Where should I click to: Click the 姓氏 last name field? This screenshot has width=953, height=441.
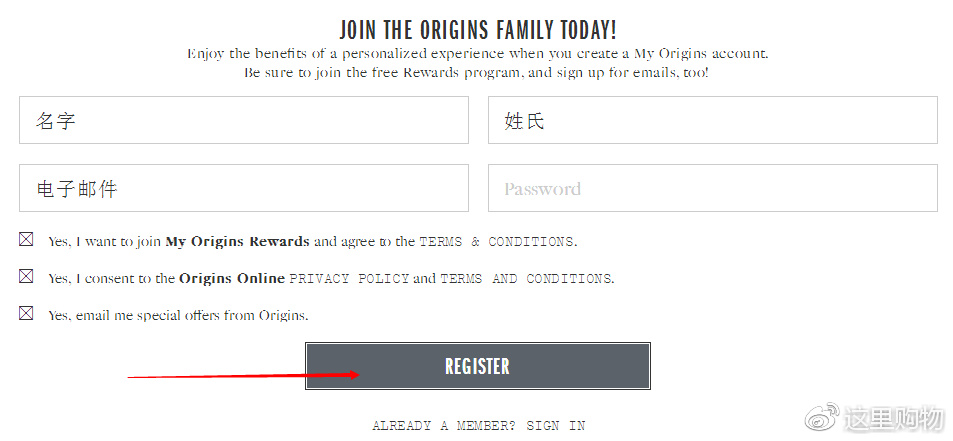point(712,120)
